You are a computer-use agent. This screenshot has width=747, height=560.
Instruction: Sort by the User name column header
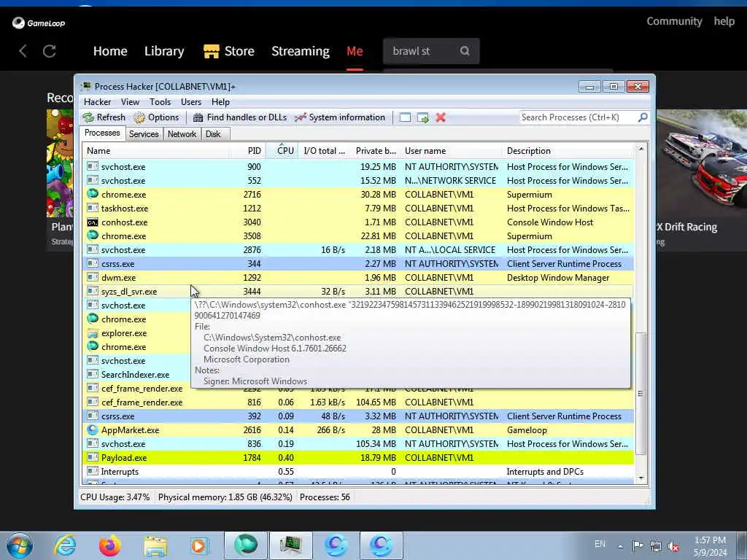451,150
